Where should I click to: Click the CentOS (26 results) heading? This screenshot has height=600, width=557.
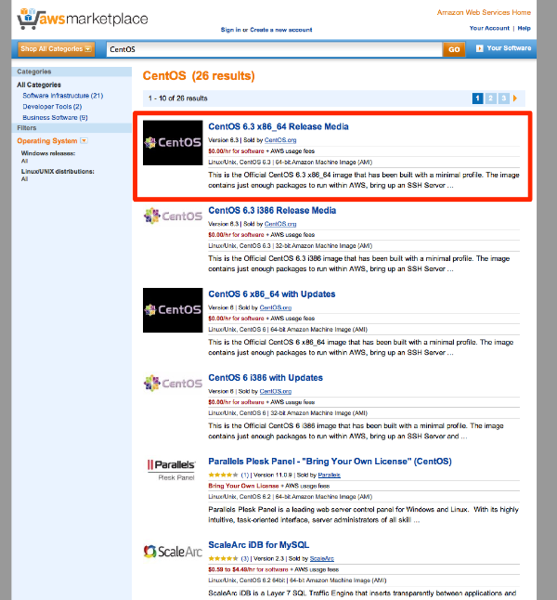tap(199, 76)
